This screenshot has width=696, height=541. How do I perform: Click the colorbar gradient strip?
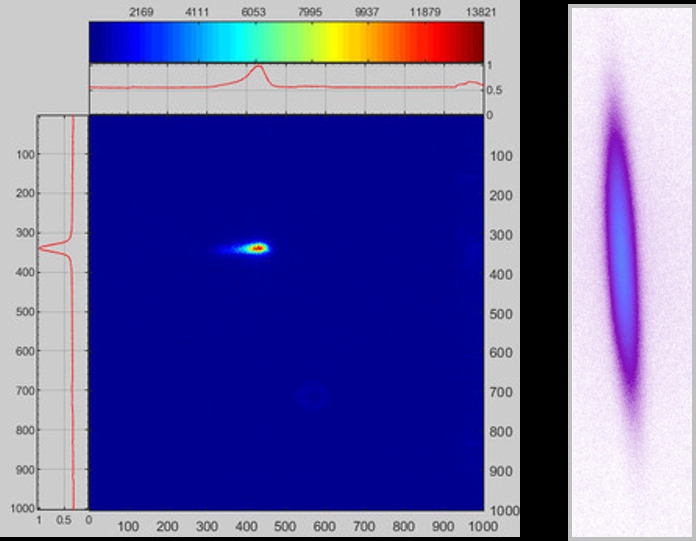point(286,42)
